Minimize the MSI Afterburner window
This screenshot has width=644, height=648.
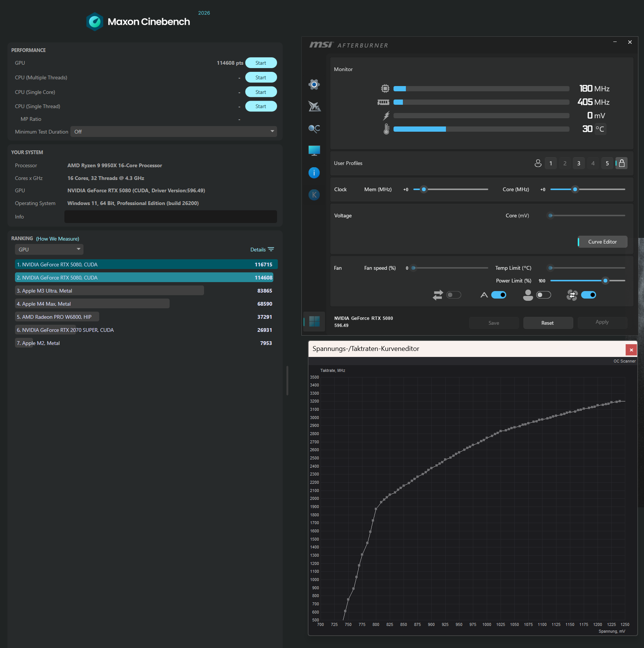[615, 42]
